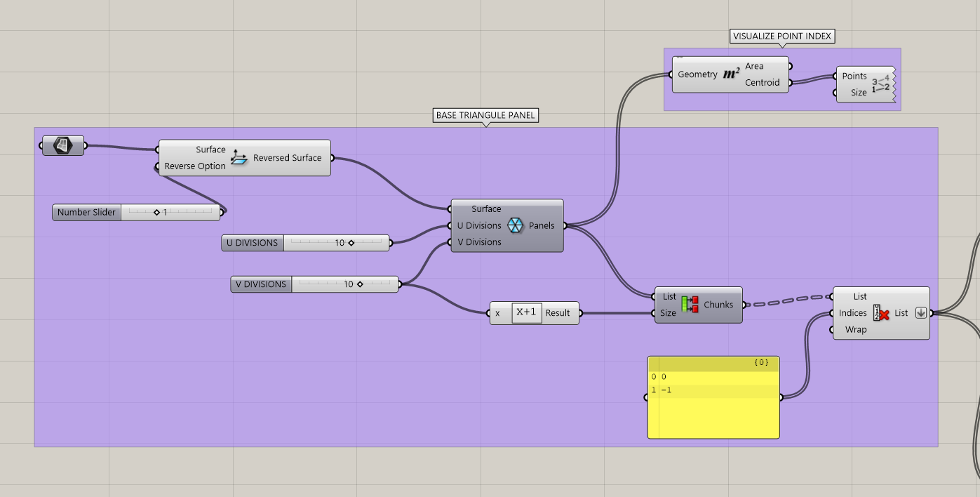Screen dimensions: 980x497
Task: Click the Reverse Option input
Action: 195,166
